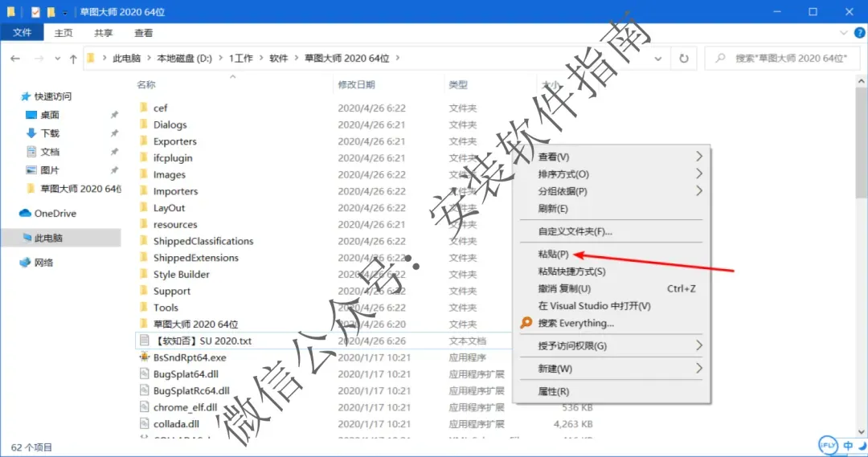The height and width of the screenshot is (457, 868).
Task: Expand the 排序方式(O) submenu
Action: (x=699, y=173)
